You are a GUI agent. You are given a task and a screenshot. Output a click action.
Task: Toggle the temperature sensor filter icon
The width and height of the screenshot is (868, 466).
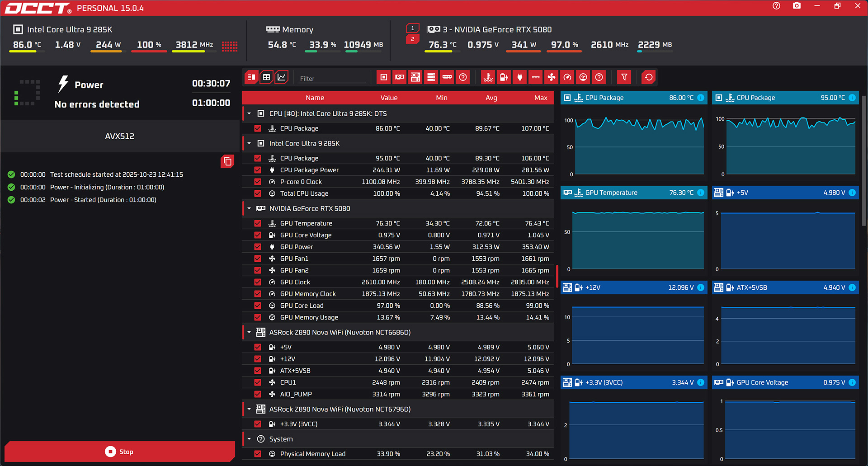(x=488, y=77)
